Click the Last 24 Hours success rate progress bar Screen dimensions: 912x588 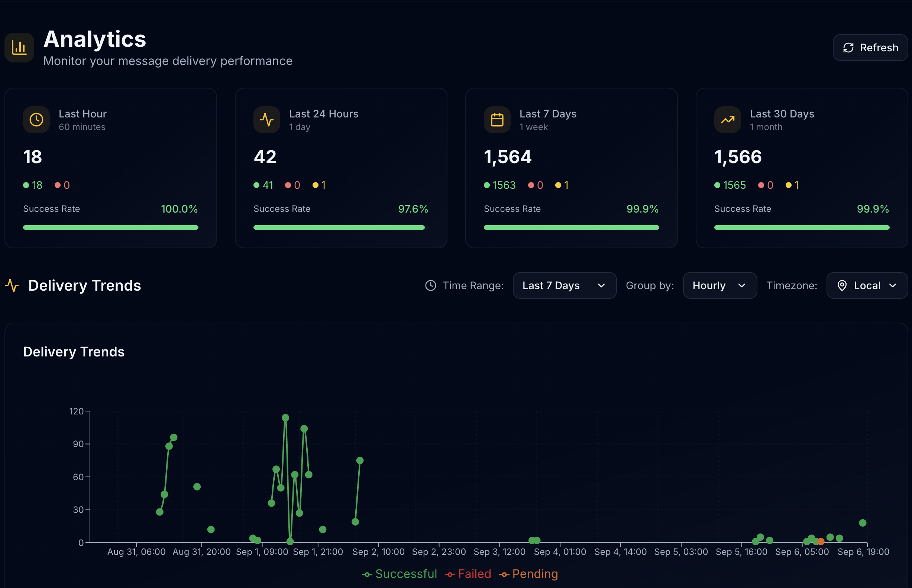pyautogui.click(x=340, y=227)
